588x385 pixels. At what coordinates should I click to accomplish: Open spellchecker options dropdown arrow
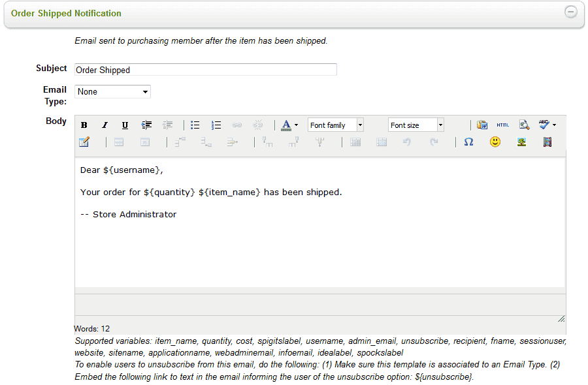point(555,125)
